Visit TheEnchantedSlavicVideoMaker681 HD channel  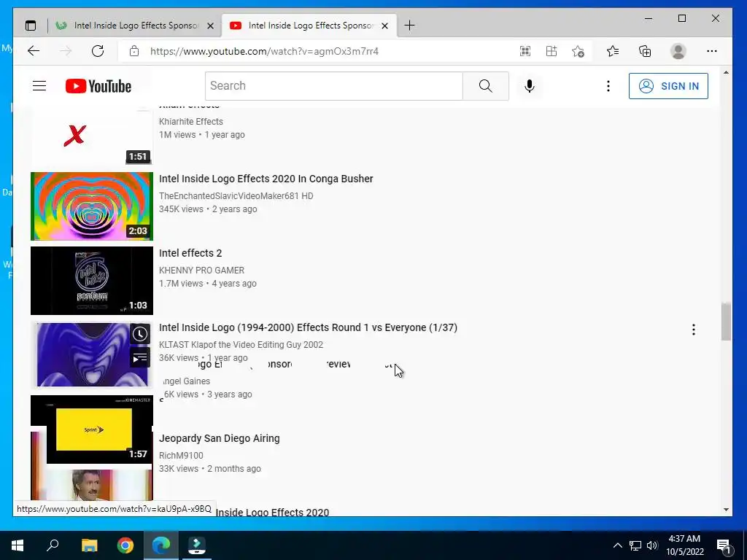click(236, 195)
